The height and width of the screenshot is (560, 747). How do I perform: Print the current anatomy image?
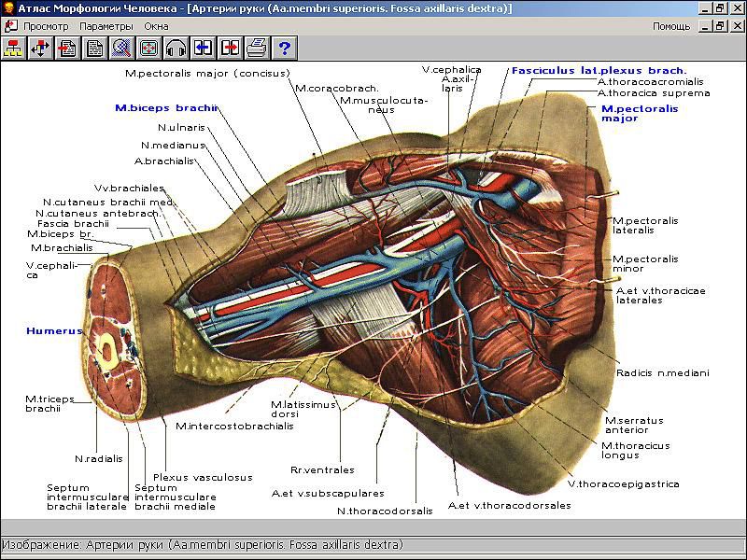[x=257, y=48]
